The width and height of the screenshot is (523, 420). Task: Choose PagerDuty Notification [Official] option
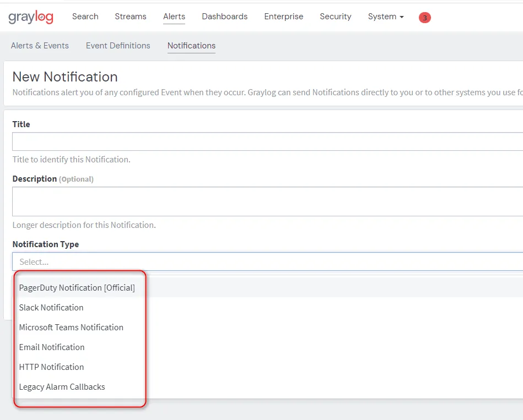pyautogui.click(x=77, y=288)
